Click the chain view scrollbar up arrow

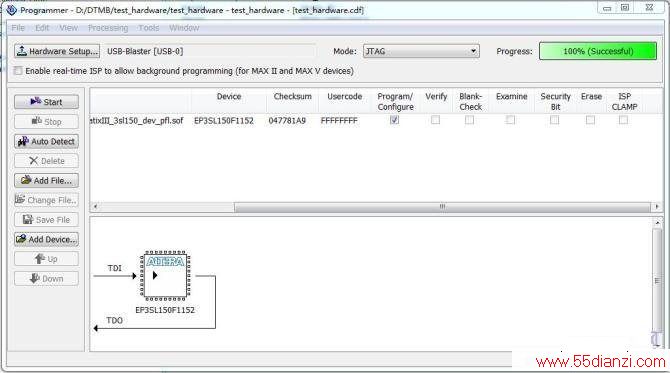pyautogui.click(x=657, y=223)
